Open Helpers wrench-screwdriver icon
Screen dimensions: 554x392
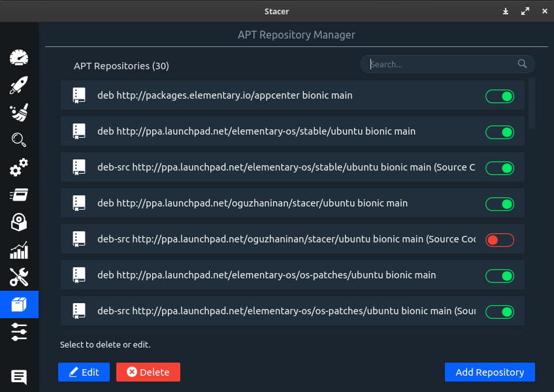19,277
